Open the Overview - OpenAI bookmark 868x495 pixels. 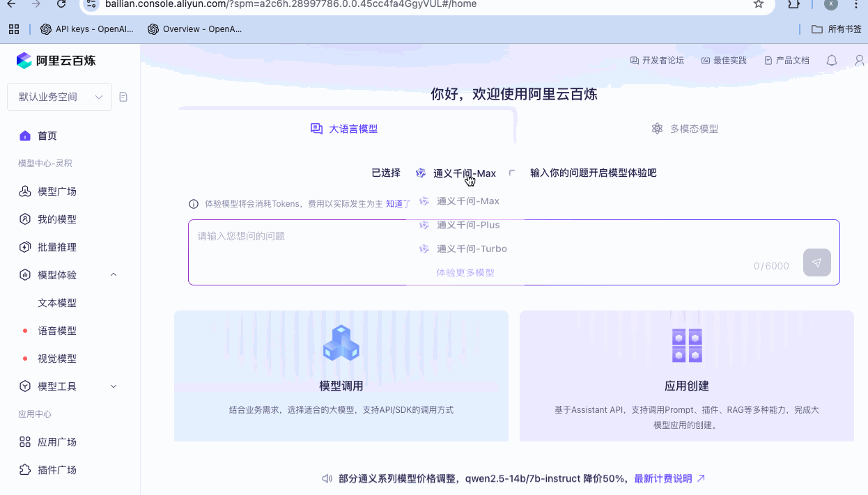coord(196,29)
